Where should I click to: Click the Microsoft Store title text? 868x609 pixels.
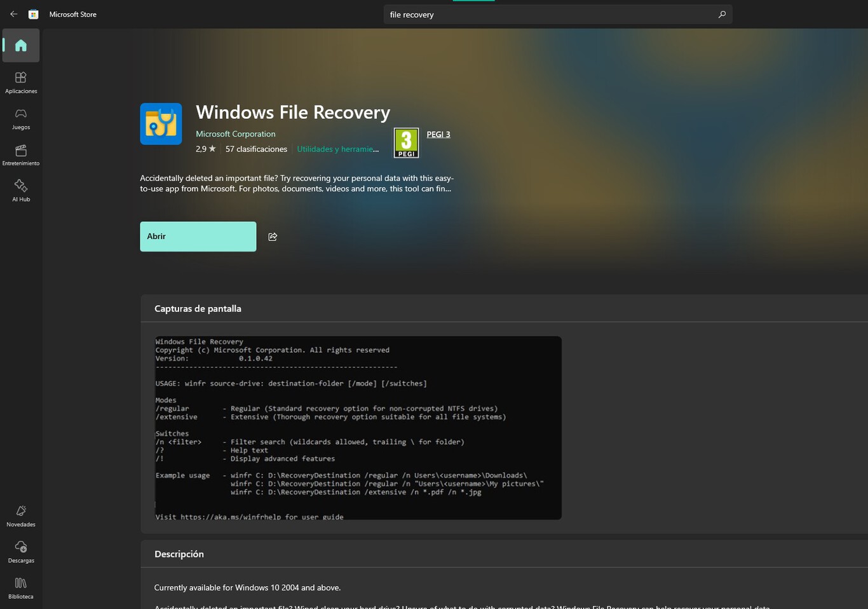click(73, 15)
